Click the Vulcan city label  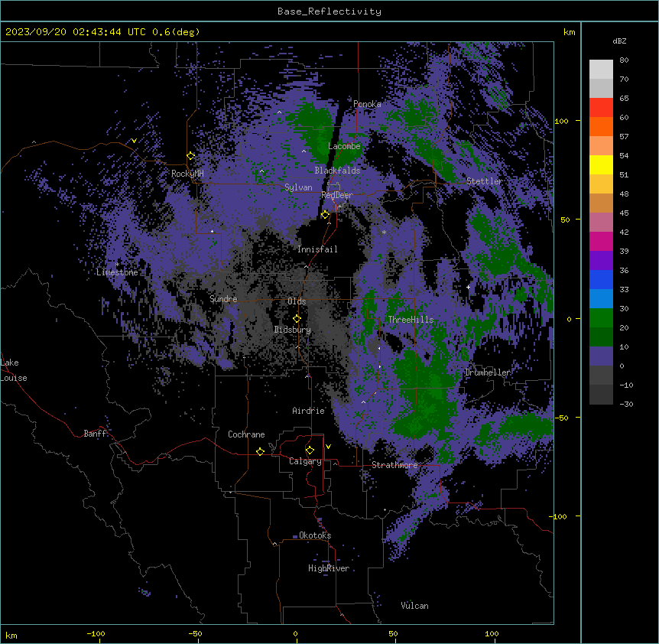[414, 606]
